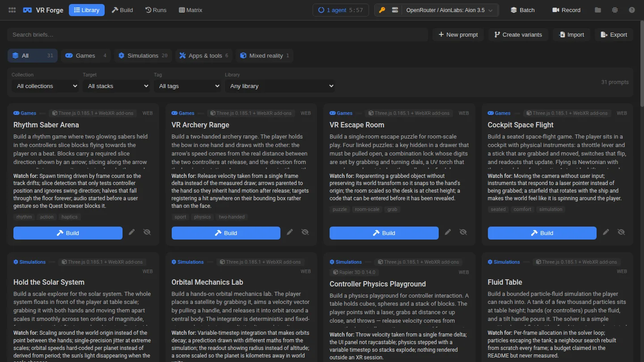Click the VR Forge headset logo
The width and height of the screenshot is (644, 362).
pos(27,10)
